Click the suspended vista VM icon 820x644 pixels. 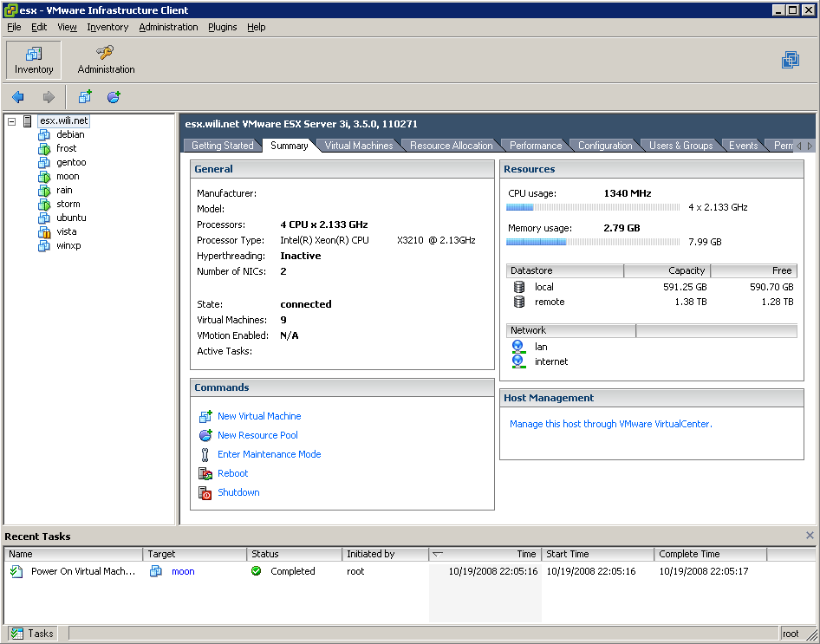point(44,232)
